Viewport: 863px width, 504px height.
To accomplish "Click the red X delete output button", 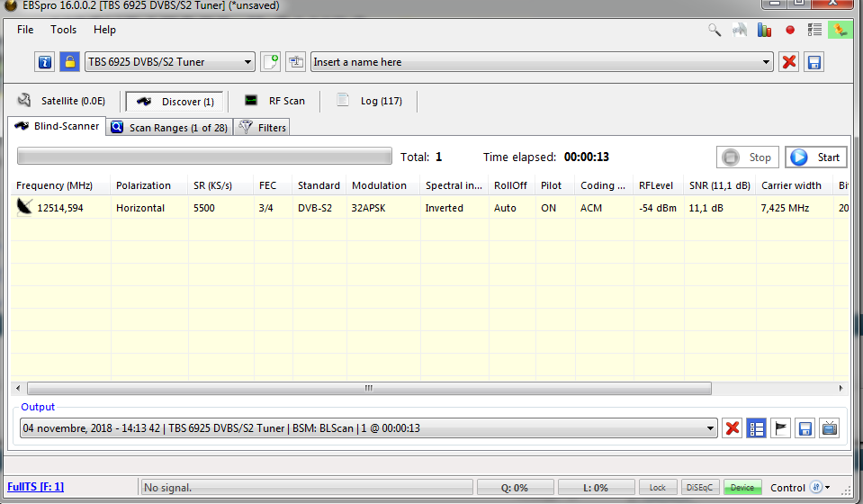I will coord(733,428).
